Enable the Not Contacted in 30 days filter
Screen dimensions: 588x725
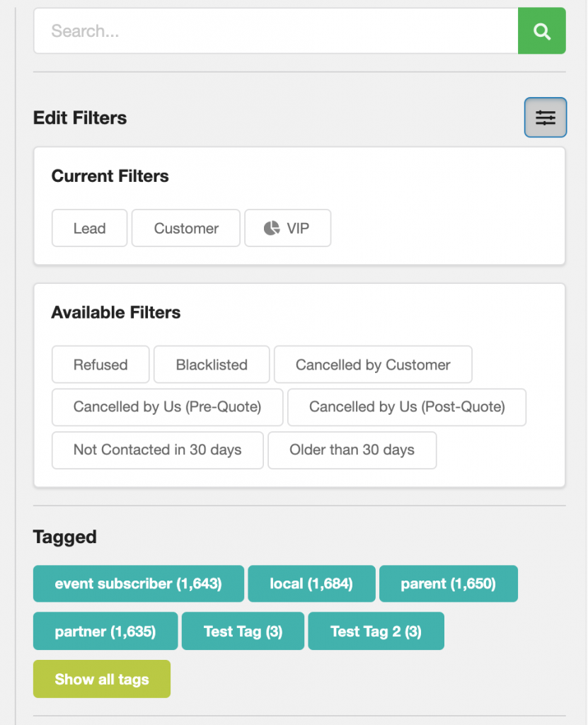(157, 450)
